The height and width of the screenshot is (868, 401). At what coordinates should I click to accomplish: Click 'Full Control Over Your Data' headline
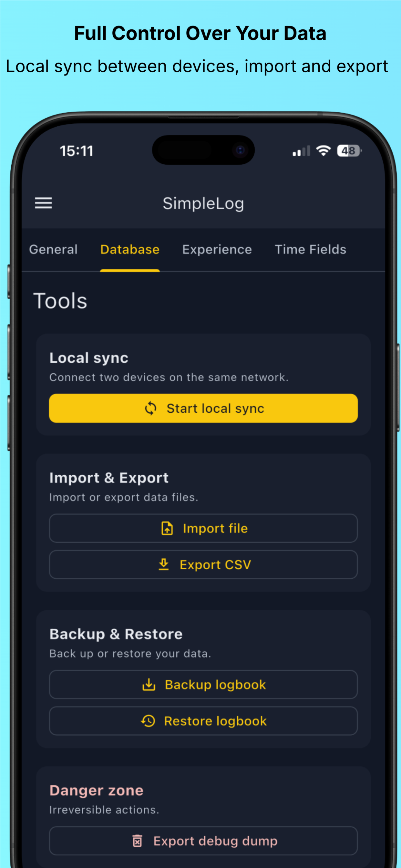click(200, 33)
